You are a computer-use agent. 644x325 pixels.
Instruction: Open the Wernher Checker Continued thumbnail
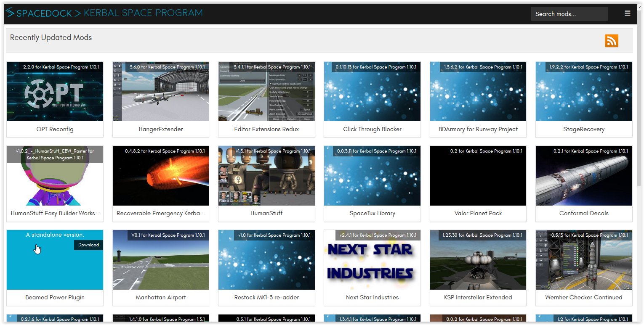[584, 260]
